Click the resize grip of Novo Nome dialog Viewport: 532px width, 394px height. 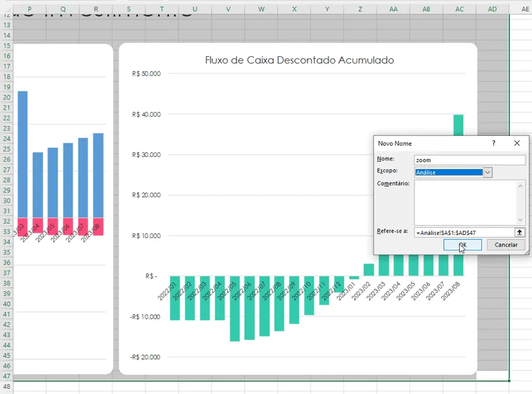pyautogui.click(x=526, y=252)
